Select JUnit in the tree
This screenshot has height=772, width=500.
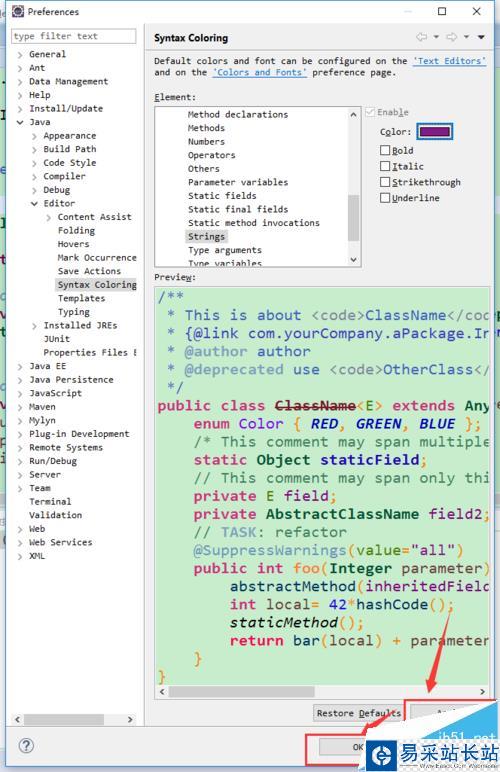[x=57, y=339]
